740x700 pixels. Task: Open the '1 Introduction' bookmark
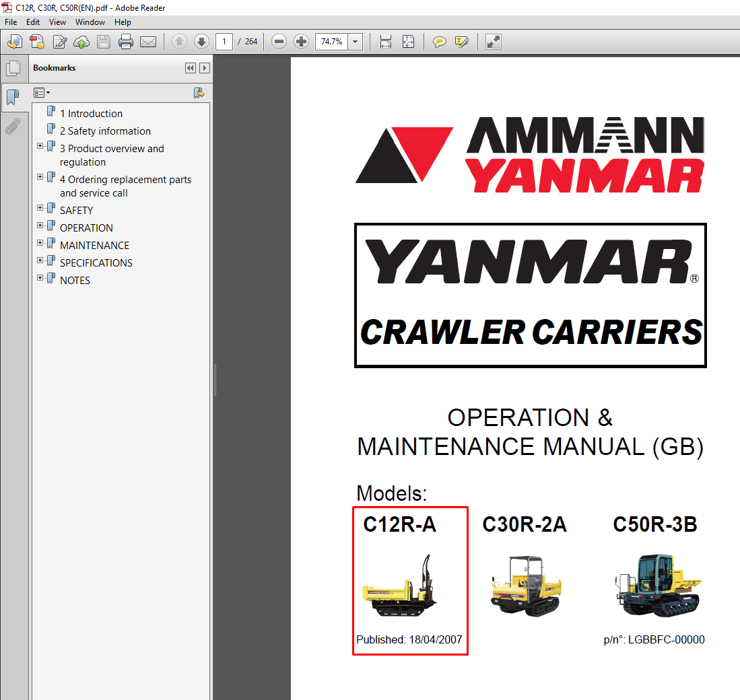click(91, 114)
